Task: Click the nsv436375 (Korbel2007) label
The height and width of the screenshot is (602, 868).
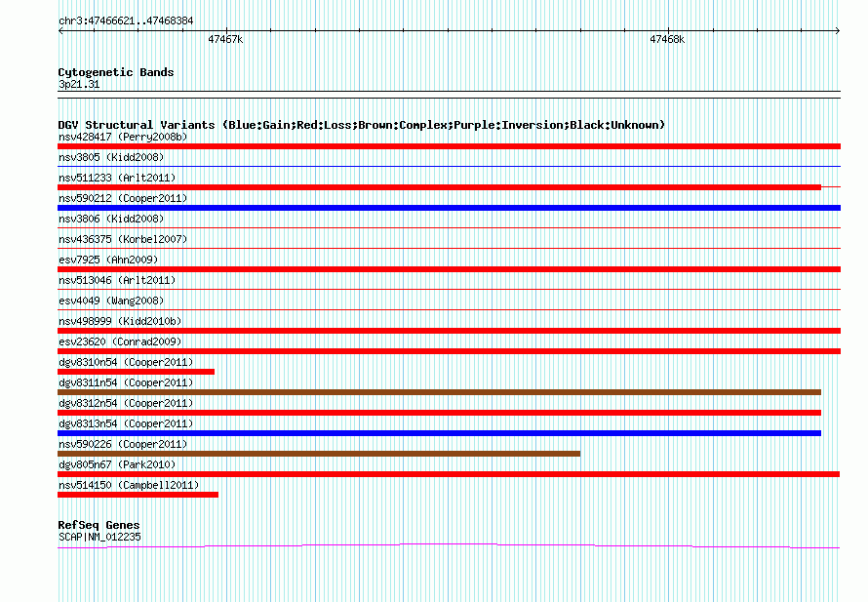Action: click(x=123, y=239)
